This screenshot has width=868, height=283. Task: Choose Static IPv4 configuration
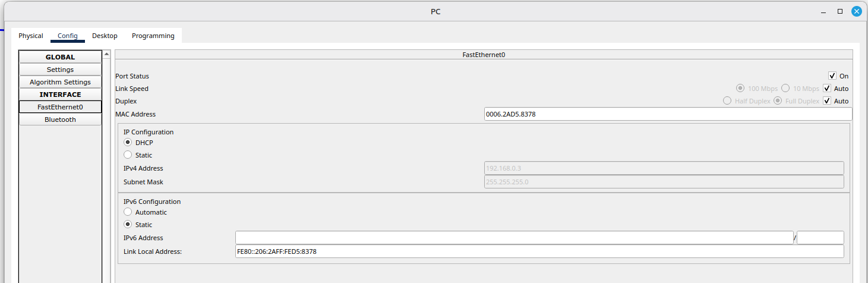128,155
